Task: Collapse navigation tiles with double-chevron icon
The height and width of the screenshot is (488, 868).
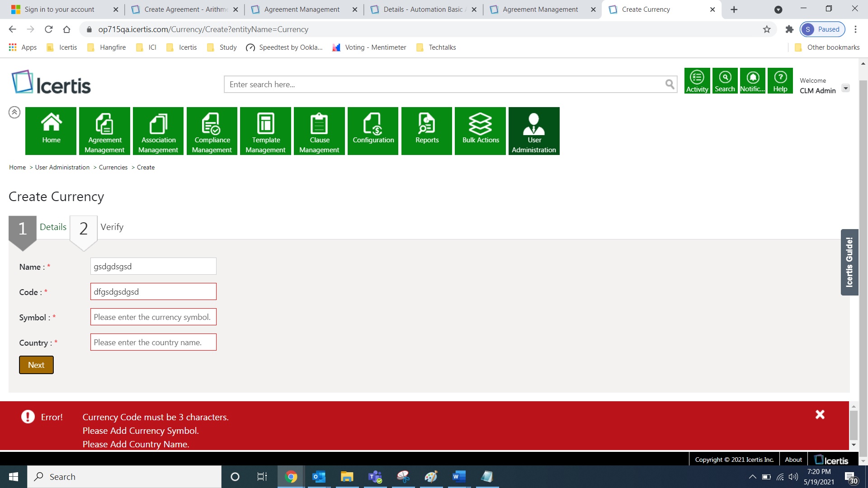Action: tap(14, 112)
